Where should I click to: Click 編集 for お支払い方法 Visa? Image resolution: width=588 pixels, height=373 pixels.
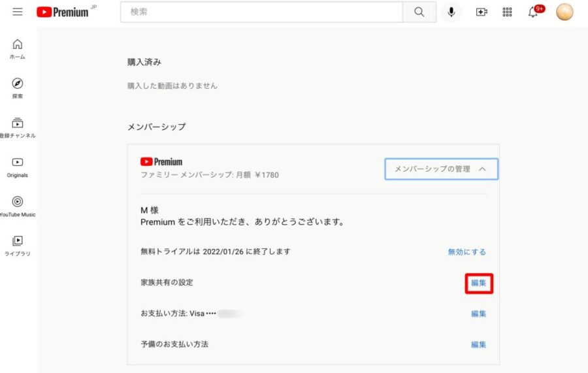click(479, 314)
